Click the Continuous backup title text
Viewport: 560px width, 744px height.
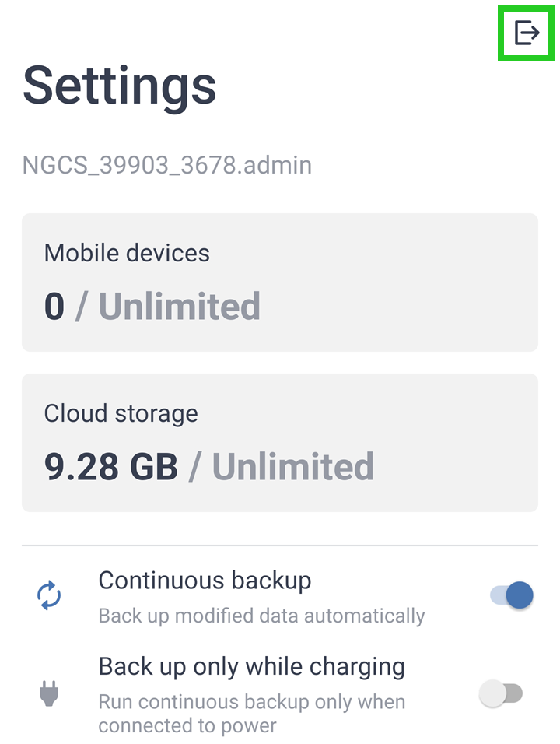pos(205,581)
